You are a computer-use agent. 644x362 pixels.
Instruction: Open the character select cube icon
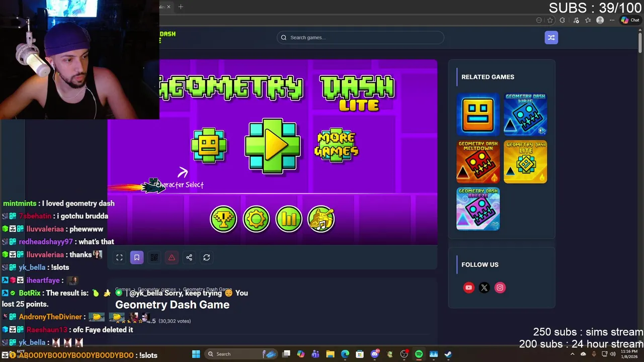click(209, 146)
